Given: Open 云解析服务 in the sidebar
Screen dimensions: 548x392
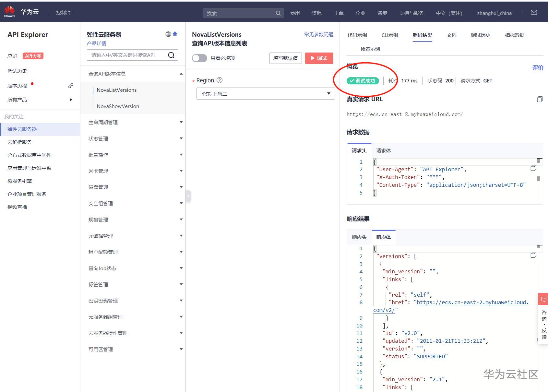Looking at the screenshot, I should click(x=19, y=142).
